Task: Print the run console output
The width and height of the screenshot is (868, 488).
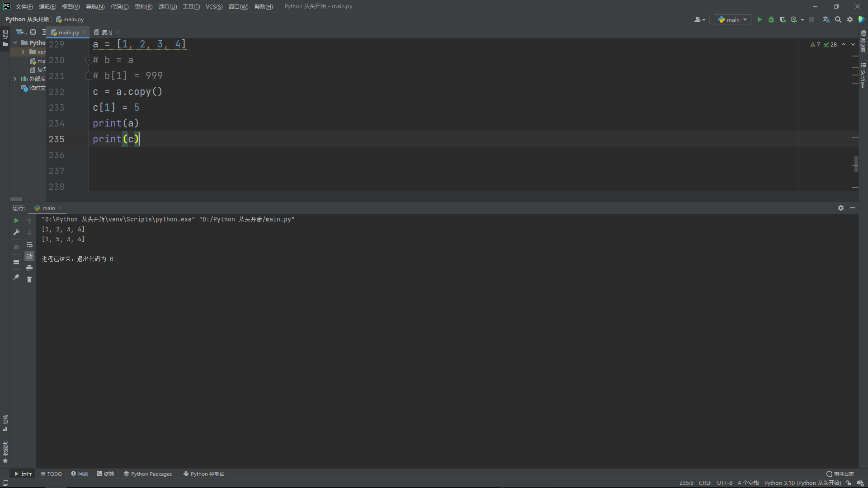Action: (x=29, y=268)
